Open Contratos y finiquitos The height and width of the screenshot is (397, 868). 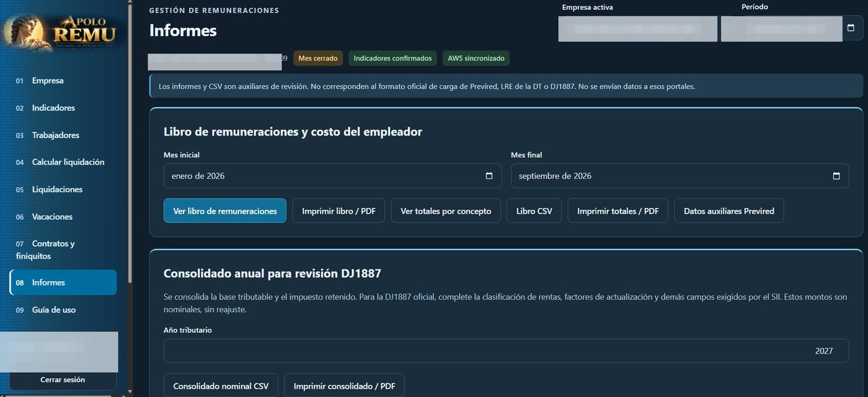[63, 250]
